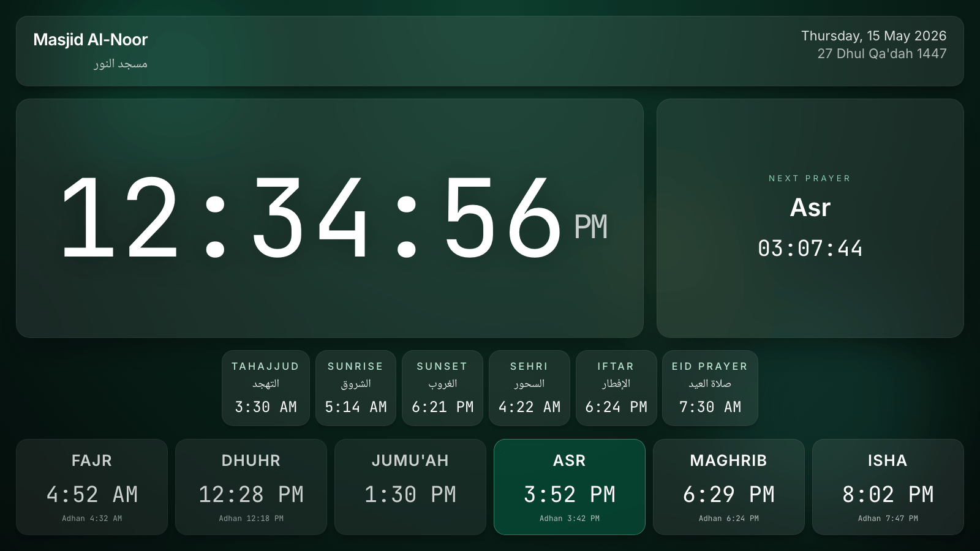Image resolution: width=980 pixels, height=551 pixels.
Task: Click the Arabic mosque name مسجد النور
Action: [121, 64]
